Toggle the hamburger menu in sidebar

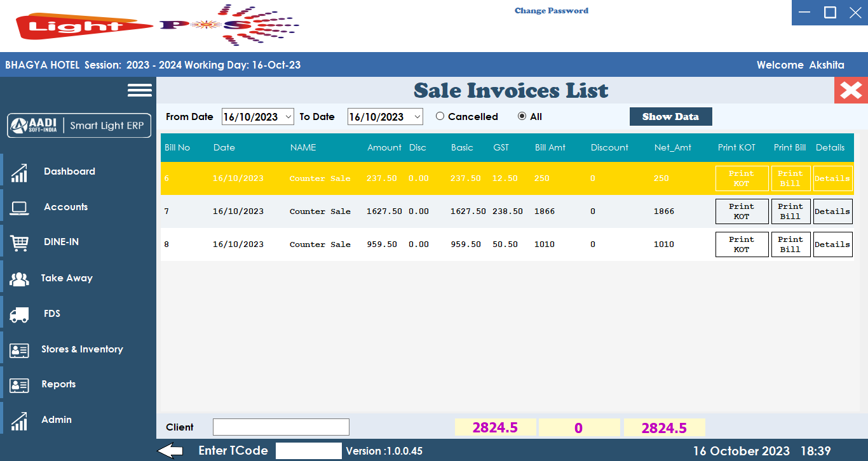140,90
